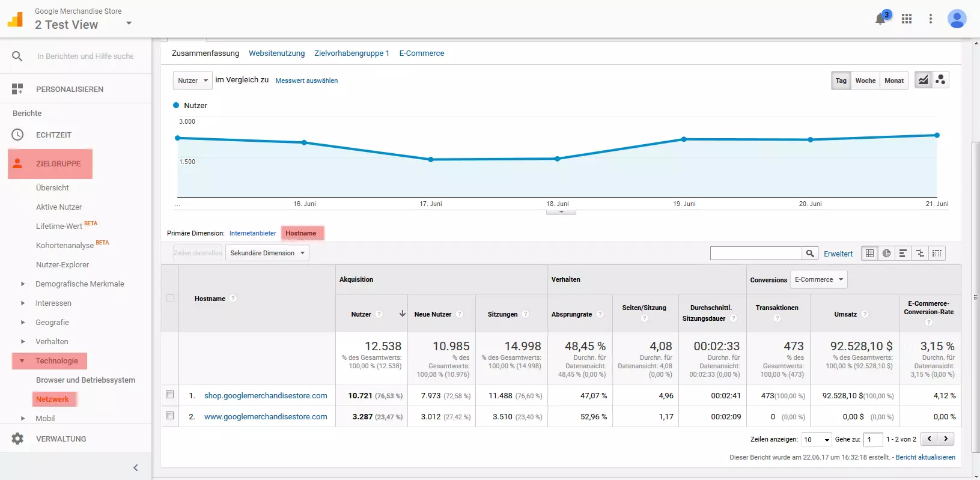Open the notifications bell

click(x=880, y=19)
